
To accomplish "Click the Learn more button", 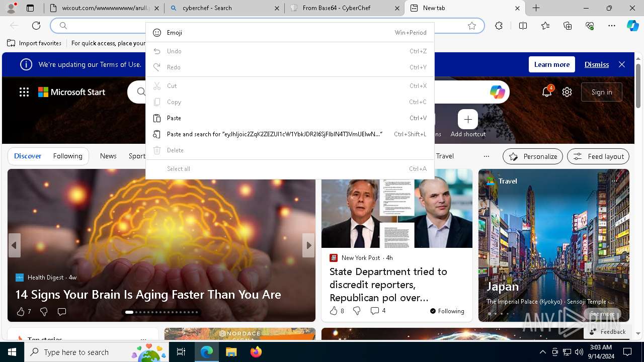I will click(x=552, y=64).
